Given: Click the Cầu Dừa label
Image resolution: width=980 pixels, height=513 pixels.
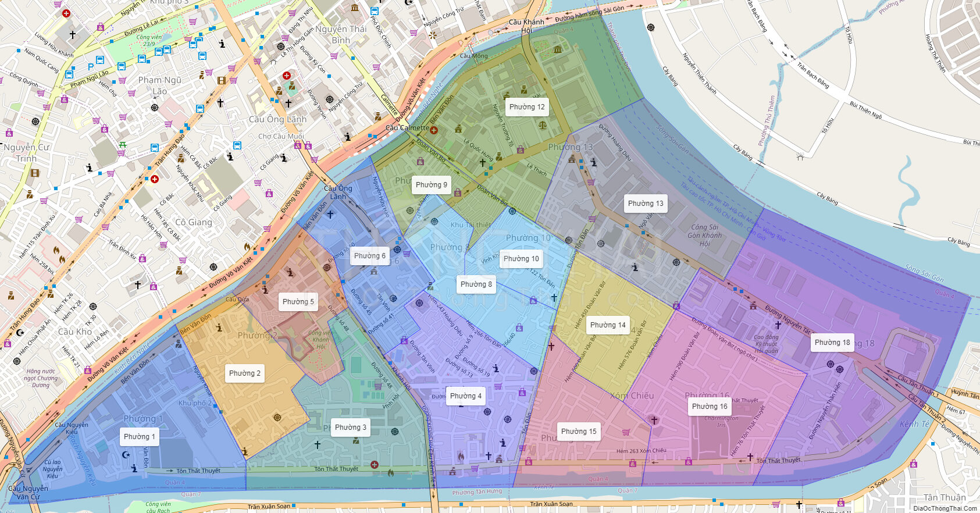Looking at the screenshot, I should [x=237, y=300].
